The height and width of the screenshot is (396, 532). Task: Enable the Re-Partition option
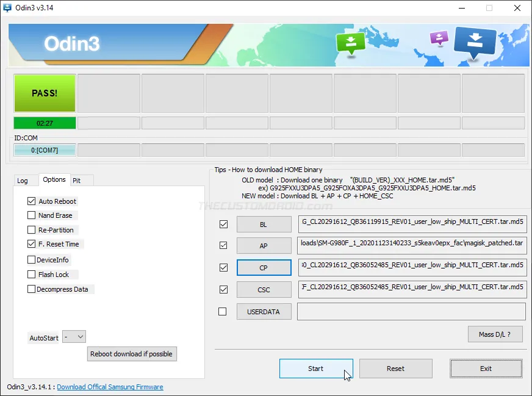pos(31,229)
